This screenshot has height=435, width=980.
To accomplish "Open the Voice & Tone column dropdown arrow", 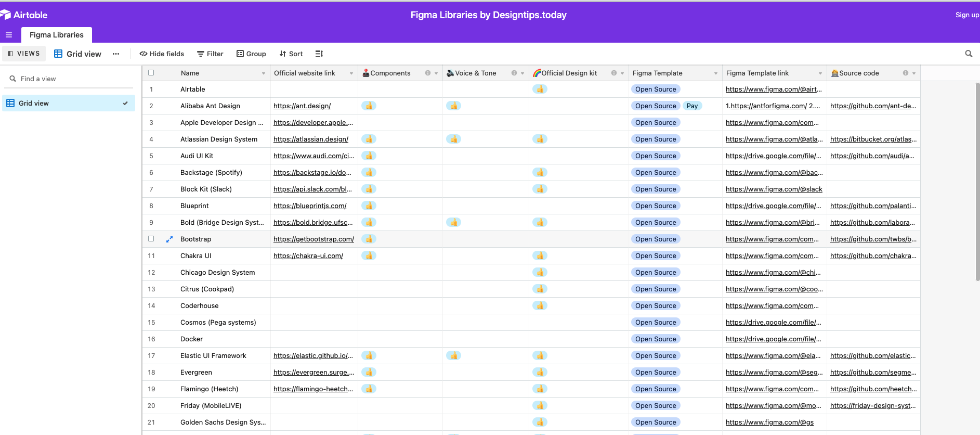I will 522,73.
